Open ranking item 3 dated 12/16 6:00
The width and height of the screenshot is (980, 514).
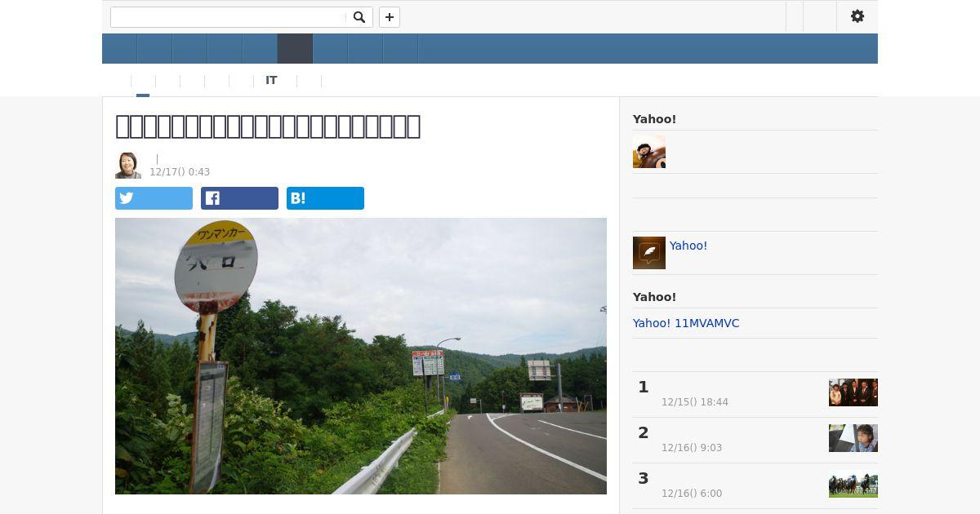point(755,485)
